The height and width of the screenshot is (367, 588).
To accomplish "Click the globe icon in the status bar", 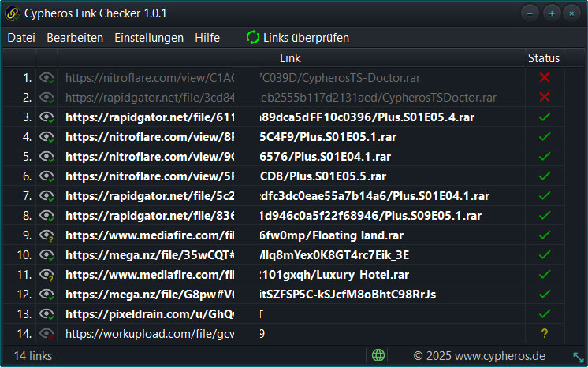I will (378, 354).
